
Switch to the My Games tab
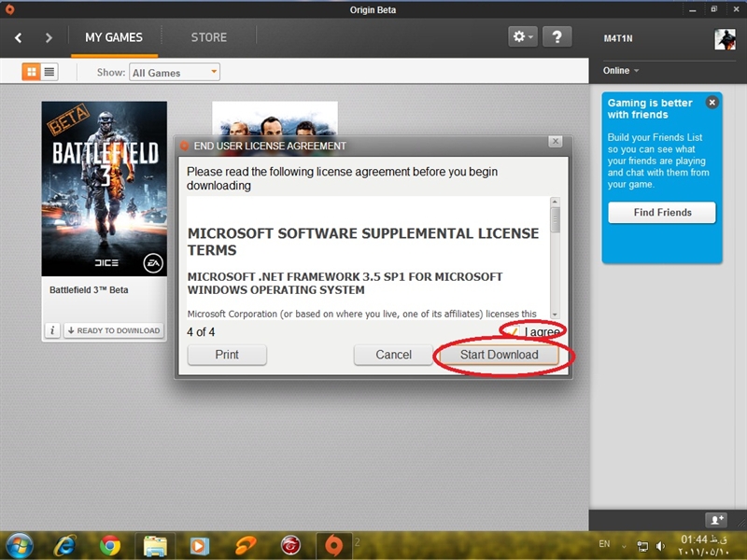[x=114, y=38]
